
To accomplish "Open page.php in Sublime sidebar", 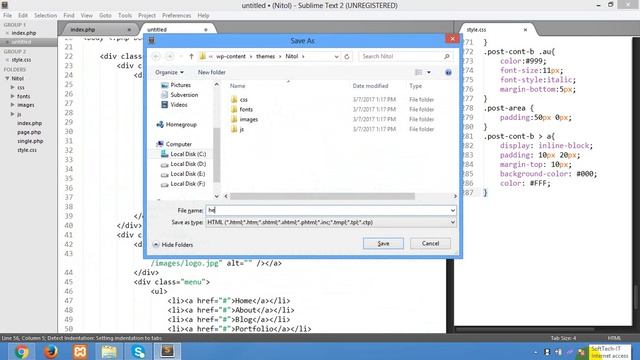I will (29, 132).
